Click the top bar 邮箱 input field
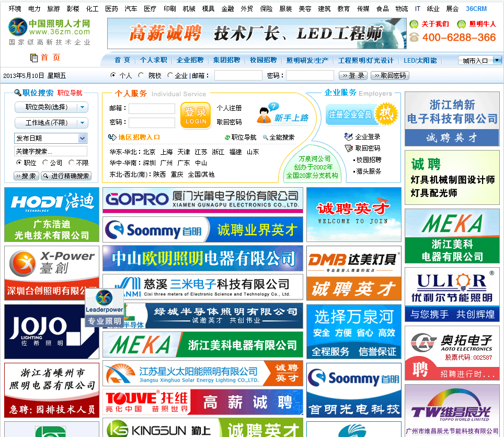 point(238,75)
